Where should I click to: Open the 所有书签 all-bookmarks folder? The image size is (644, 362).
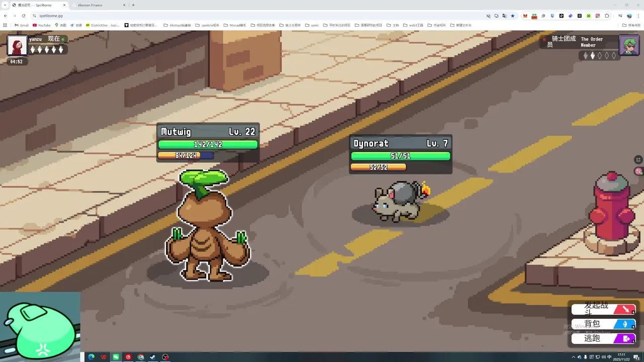coord(631,25)
